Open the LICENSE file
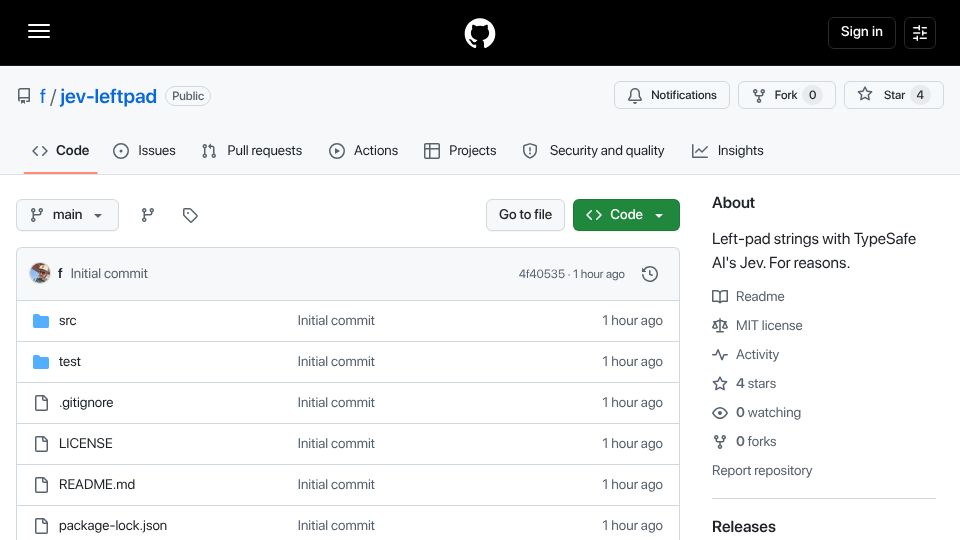 click(x=86, y=444)
